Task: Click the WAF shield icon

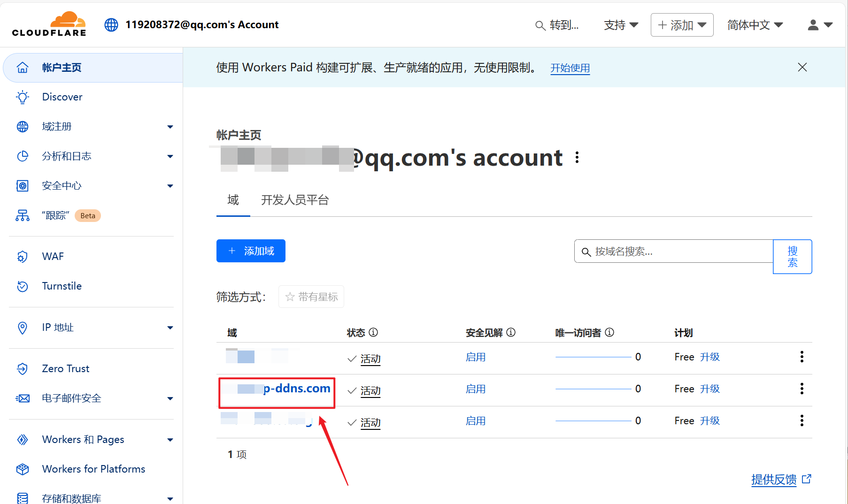Action: tap(23, 257)
